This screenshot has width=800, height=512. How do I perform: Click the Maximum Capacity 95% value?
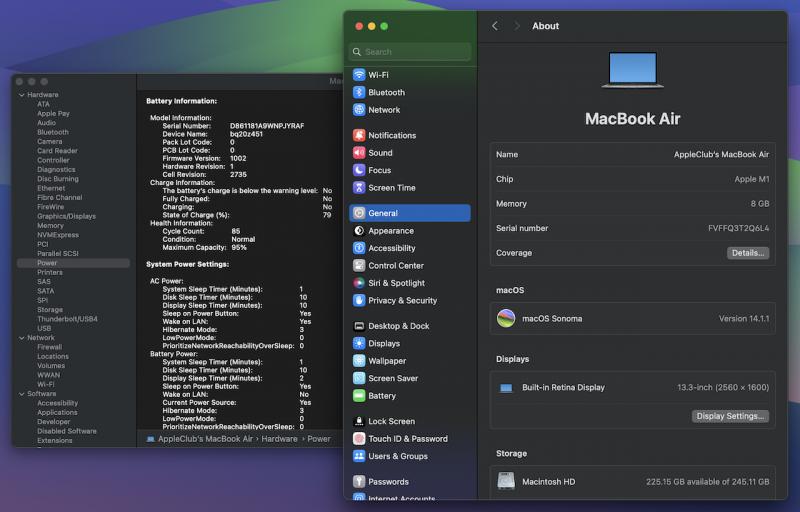[239, 247]
